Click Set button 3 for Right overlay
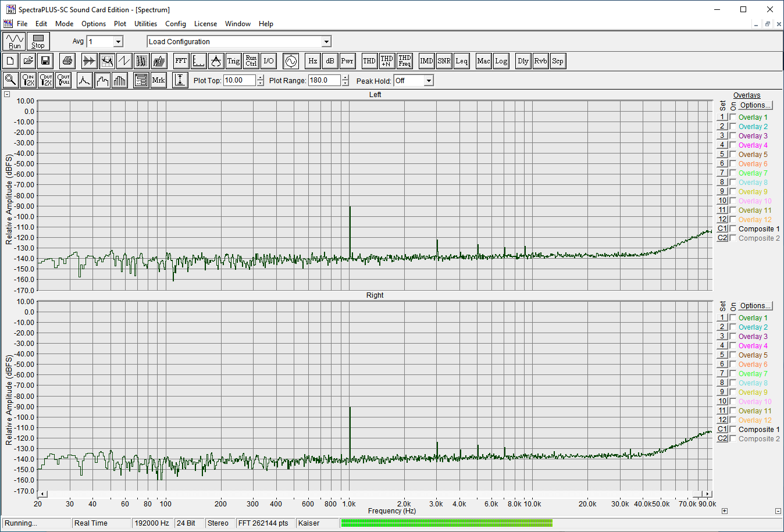The height and width of the screenshot is (532, 784). click(x=722, y=336)
